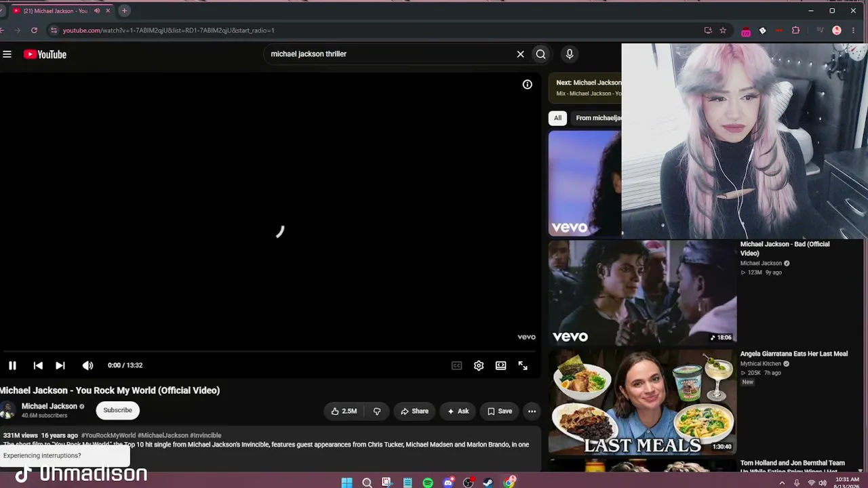Open OBS Studio from the taskbar

click(x=468, y=483)
